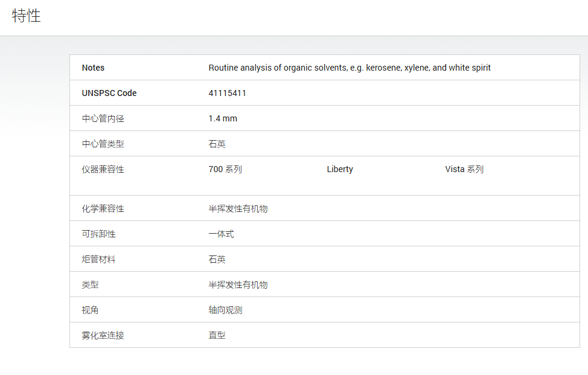The height and width of the screenshot is (375, 588).
Task: Select the 视角 row label
Action: (90, 310)
